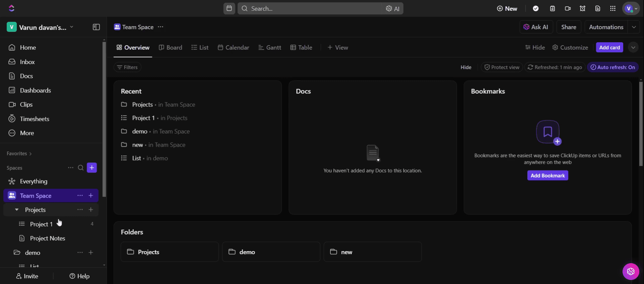Refresh via Refreshed 1 min ago
Image resolution: width=644 pixels, height=284 pixels.
point(555,67)
